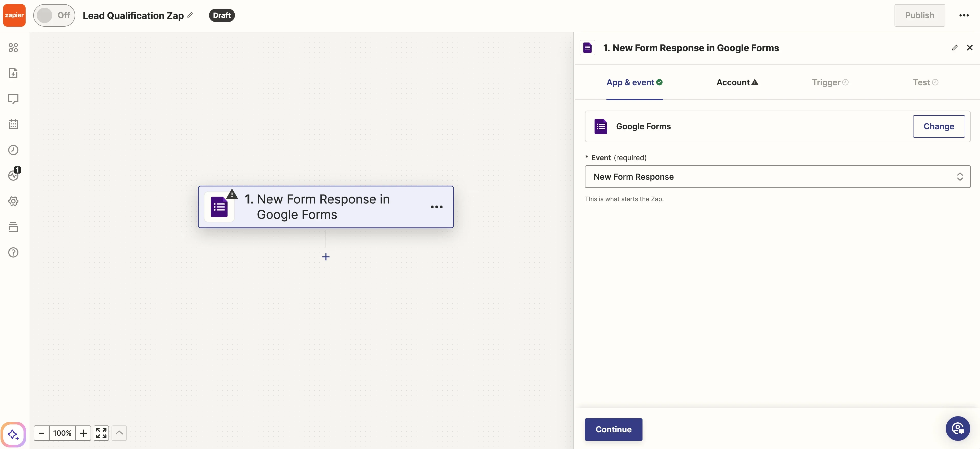Open the calendar sidebar icon
The height and width of the screenshot is (449, 980).
coord(13,124)
